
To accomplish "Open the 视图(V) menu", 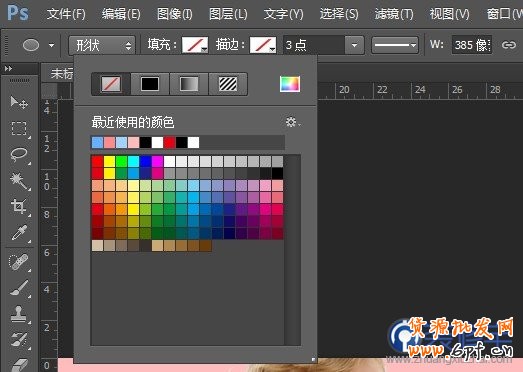I will [x=449, y=14].
